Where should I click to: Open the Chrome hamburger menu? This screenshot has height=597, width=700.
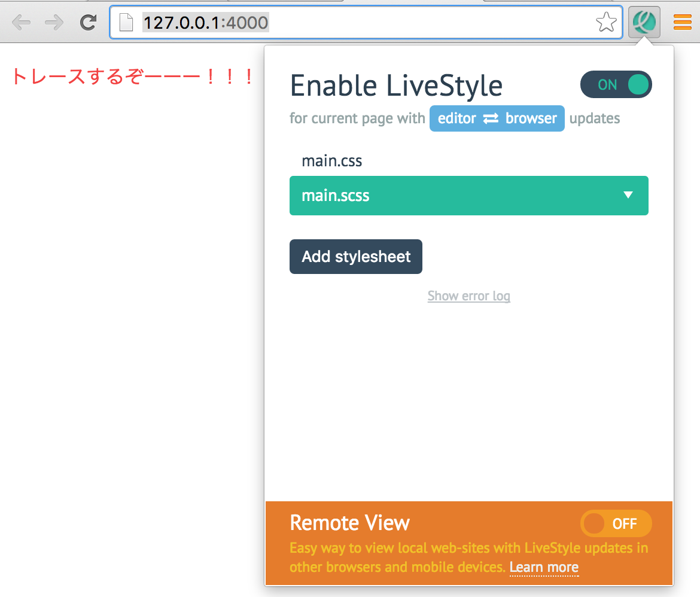pos(682,22)
